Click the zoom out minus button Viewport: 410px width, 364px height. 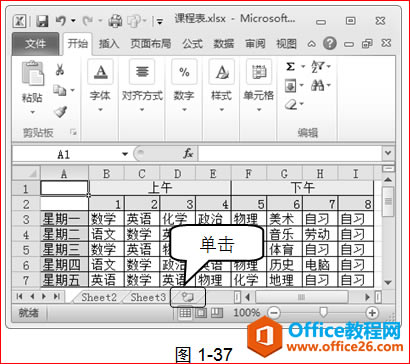click(274, 313)
